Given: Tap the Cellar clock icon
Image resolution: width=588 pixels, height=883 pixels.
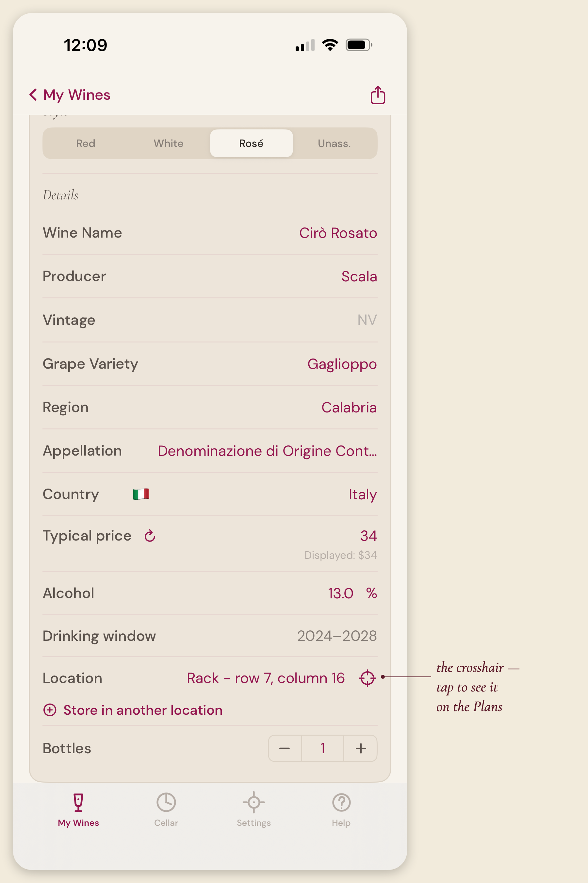Looking at the screenshot, I should 166,802.
